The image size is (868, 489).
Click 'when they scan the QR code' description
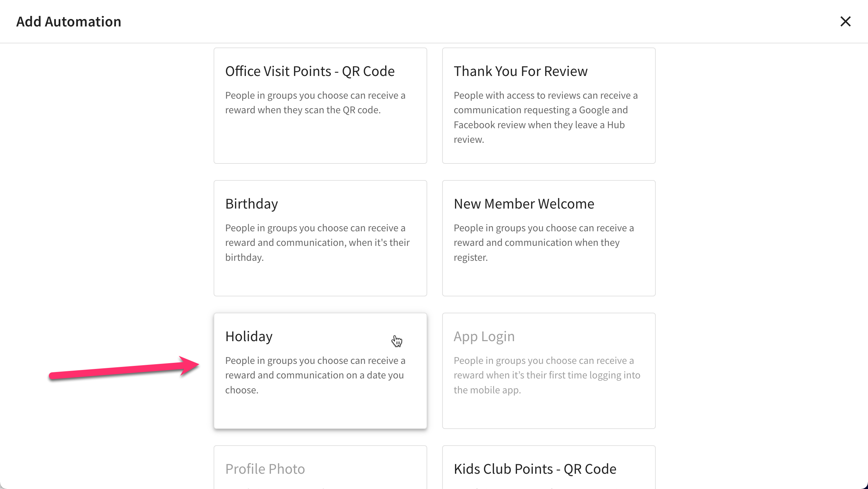click(x=315, y=102)
